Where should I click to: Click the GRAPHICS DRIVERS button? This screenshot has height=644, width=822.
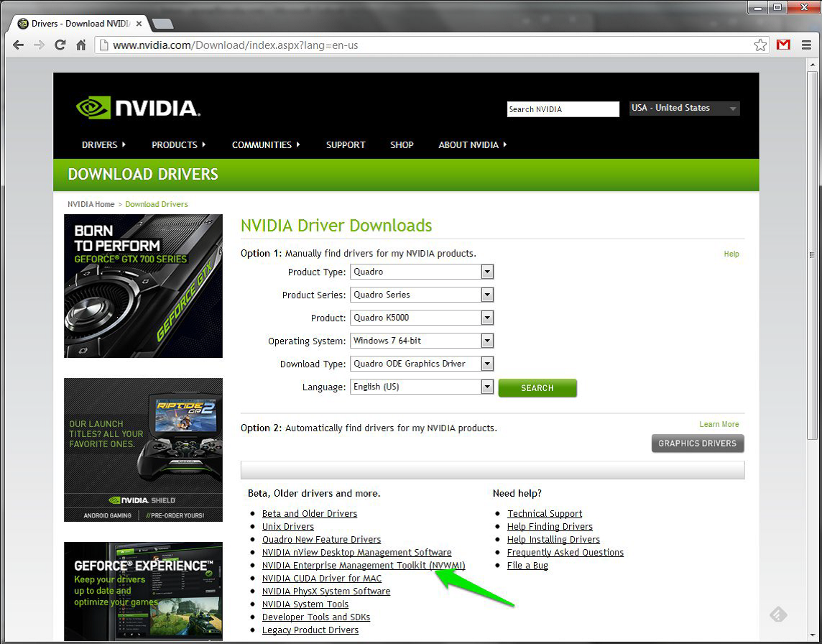point(698,443)
